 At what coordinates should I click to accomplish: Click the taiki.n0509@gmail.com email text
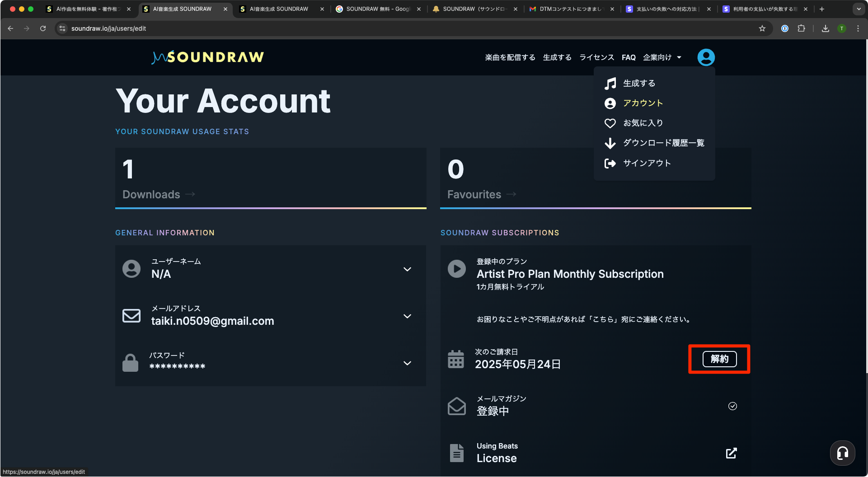pos(212,321)
